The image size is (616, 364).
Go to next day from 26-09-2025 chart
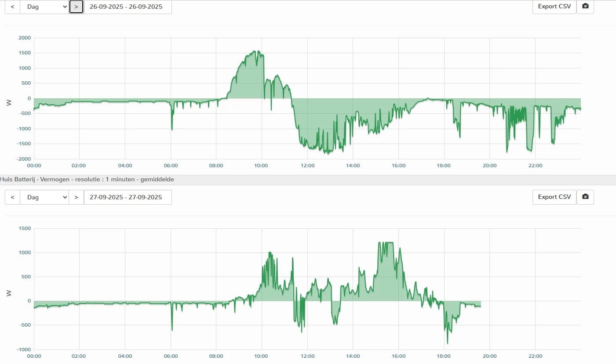pos(76,7)
